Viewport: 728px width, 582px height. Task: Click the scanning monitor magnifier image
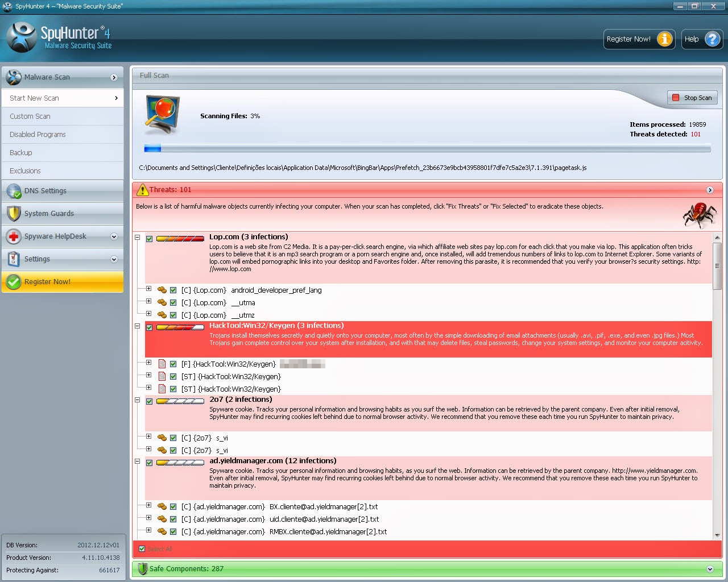(x=163, y=114)
